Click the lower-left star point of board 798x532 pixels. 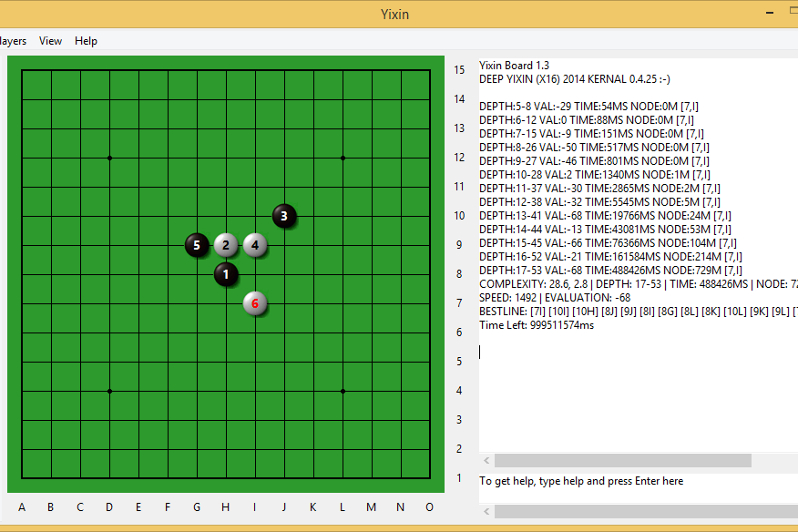coord(109,391)
